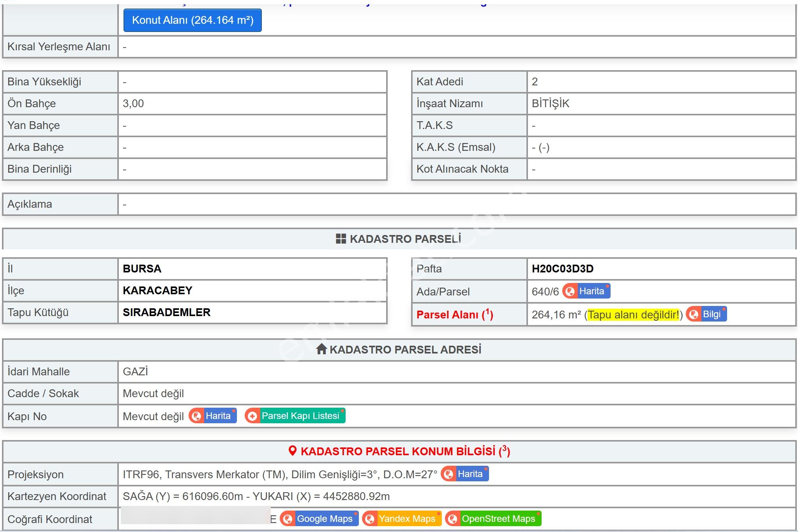Open Harita button next to Ada/Parsel 640/6
Image resolution: width=798 pixels, height=532 pixels.
click(x=586, y=291)
